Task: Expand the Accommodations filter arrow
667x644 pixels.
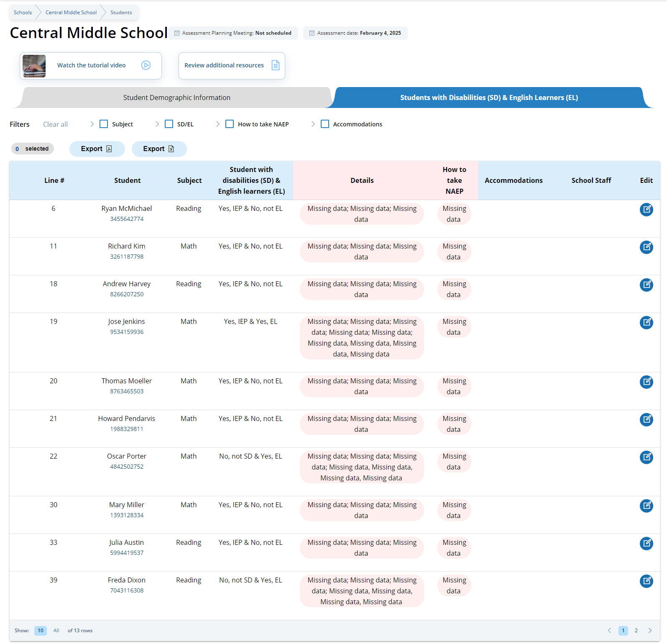Action: (x=313, y=124)
